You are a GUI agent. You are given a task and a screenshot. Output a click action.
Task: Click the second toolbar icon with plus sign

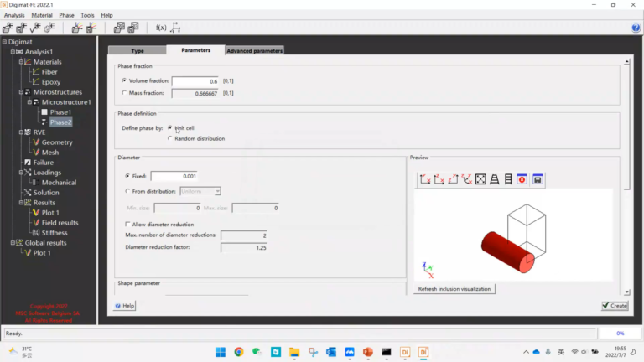tap(21, 28)
